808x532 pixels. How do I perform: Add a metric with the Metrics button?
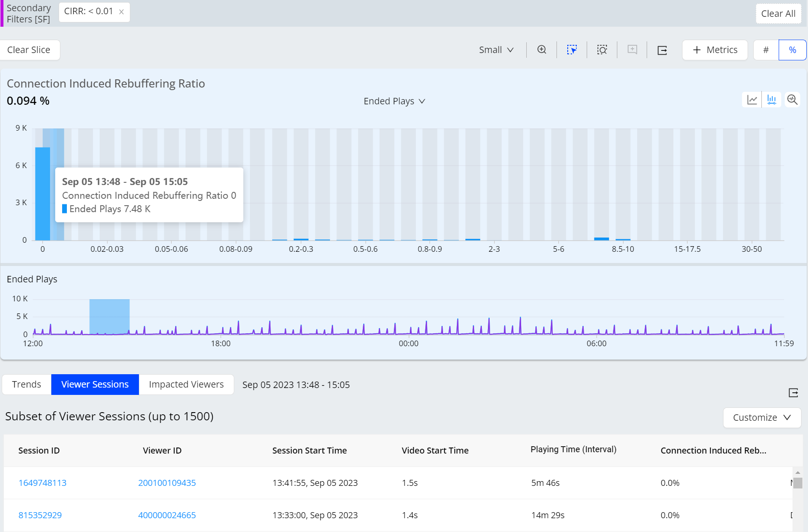(715, 50)
